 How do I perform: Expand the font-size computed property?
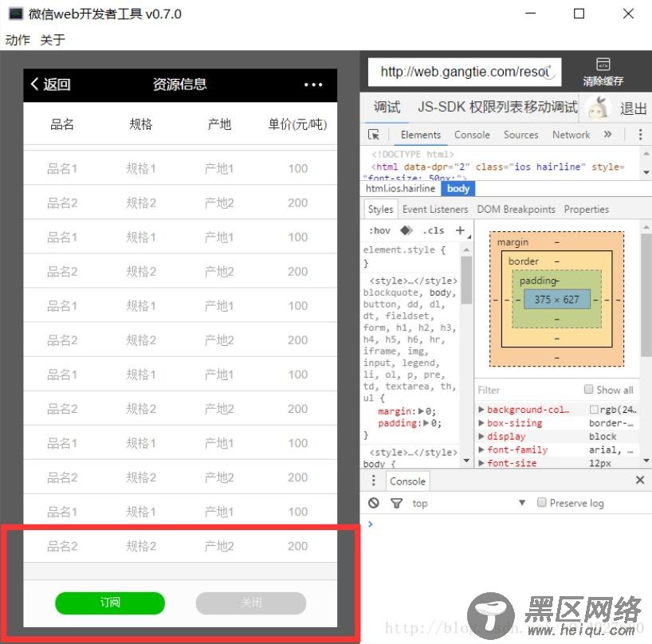(481, 463)
